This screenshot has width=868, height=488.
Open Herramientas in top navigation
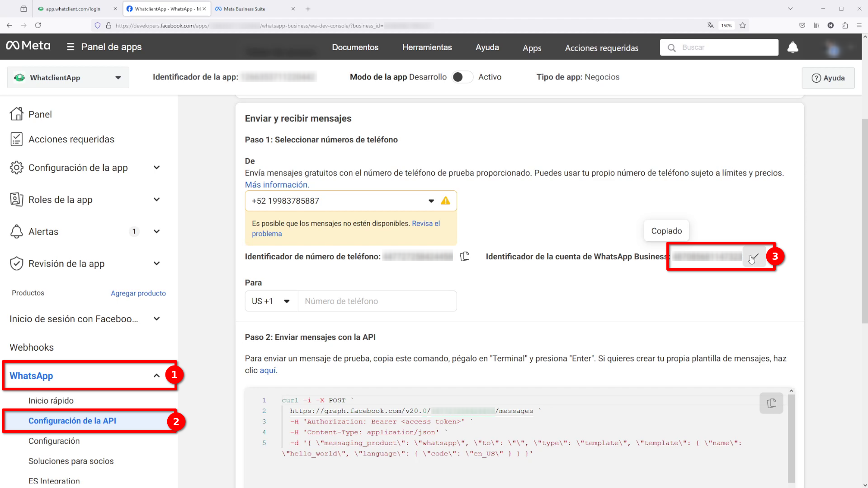427,47
